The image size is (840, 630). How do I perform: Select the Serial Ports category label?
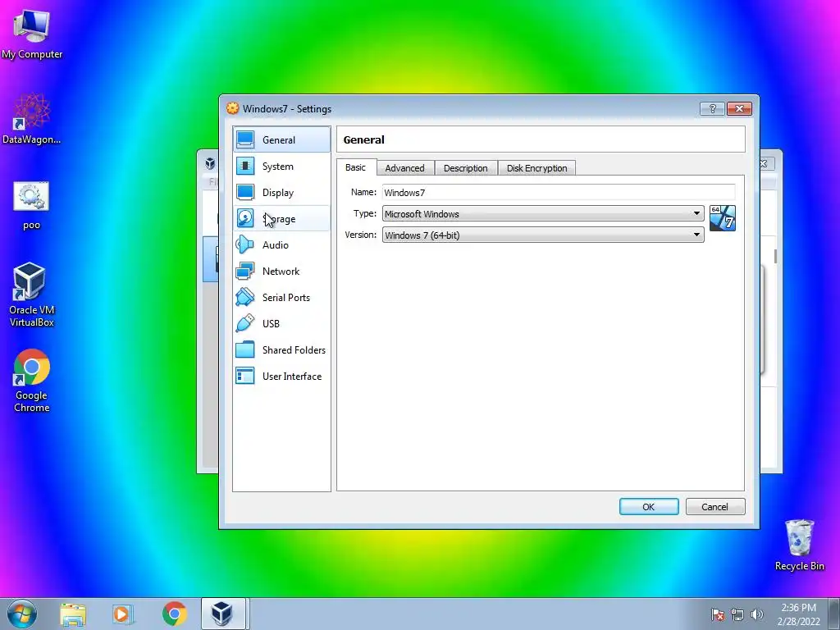pos(286,297)
